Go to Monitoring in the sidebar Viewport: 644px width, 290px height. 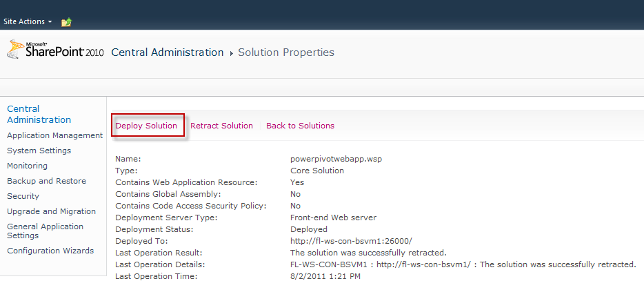click(x=27, y=166)
